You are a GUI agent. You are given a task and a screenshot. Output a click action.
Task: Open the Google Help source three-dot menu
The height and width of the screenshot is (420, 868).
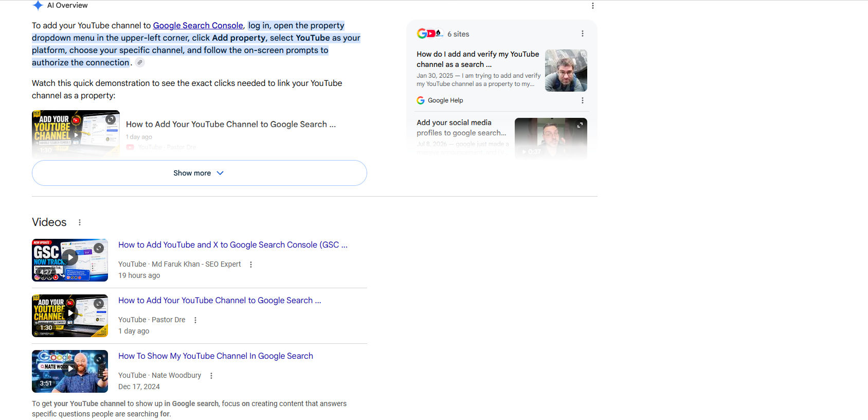pyautogui.click(x=582, y=100)
